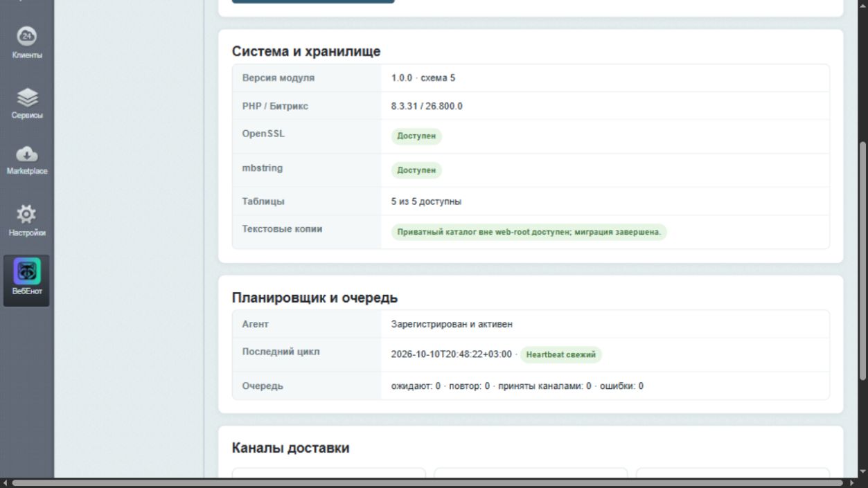
Task: Select the text 5 из 5 доступны
Action: point(426,201)
